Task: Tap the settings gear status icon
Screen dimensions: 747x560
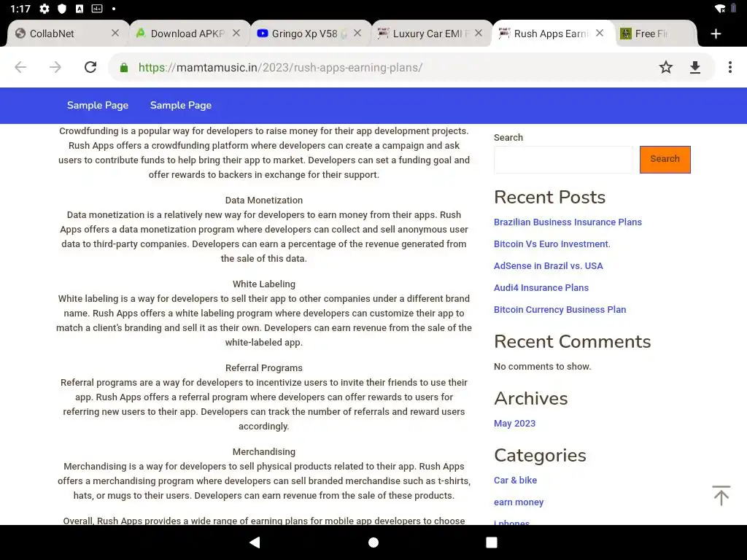Action: pos(44,9)
